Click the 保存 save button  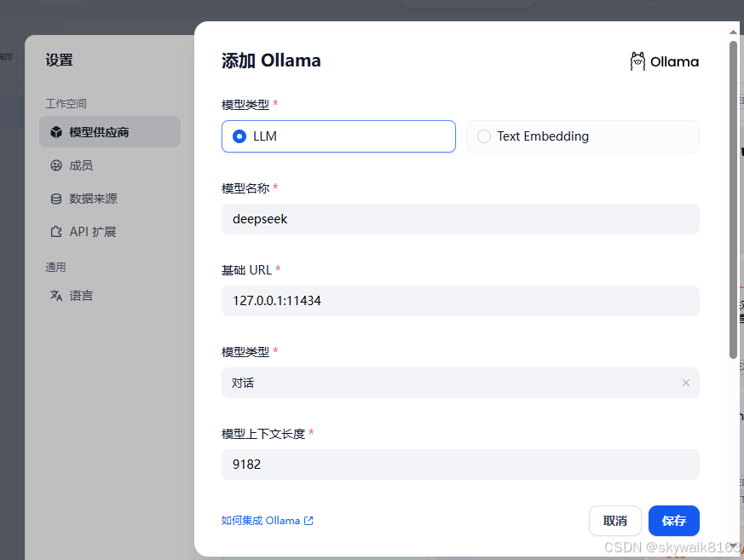674,521
